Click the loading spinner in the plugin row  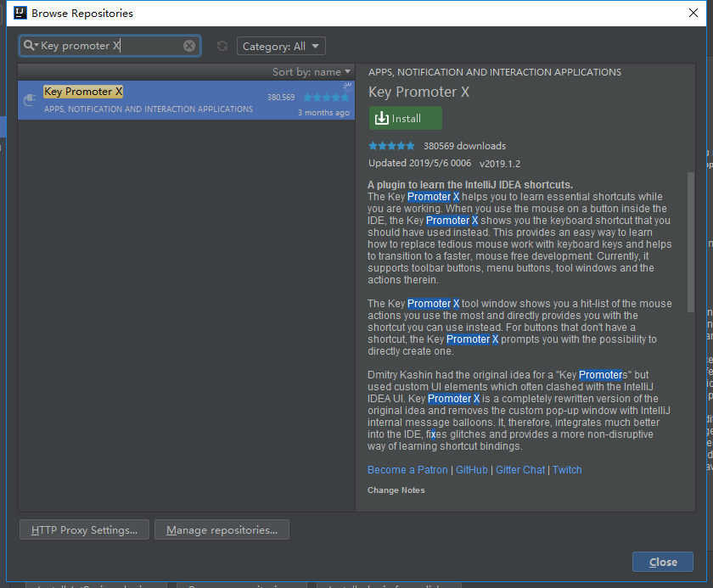[347, 87]
